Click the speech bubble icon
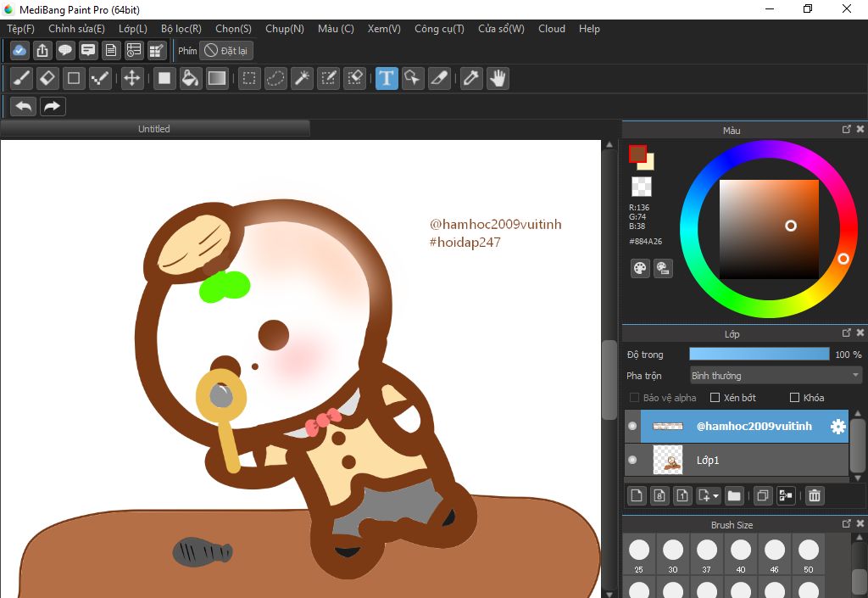 [65, 50]
